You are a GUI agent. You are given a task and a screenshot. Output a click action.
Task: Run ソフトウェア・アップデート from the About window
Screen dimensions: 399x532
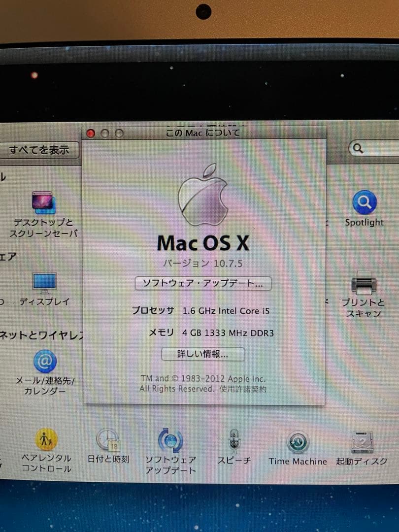point(203,283)
